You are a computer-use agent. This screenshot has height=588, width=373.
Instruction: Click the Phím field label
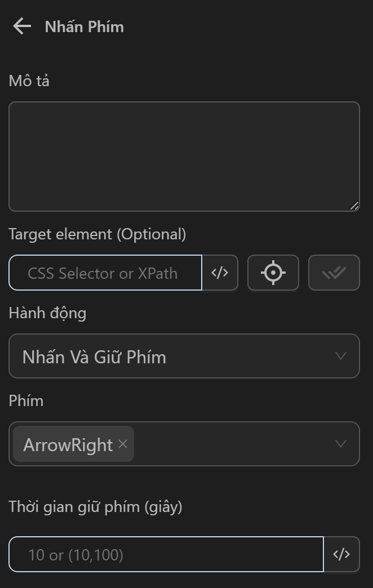pyautogui.click(x=26, y=401)
